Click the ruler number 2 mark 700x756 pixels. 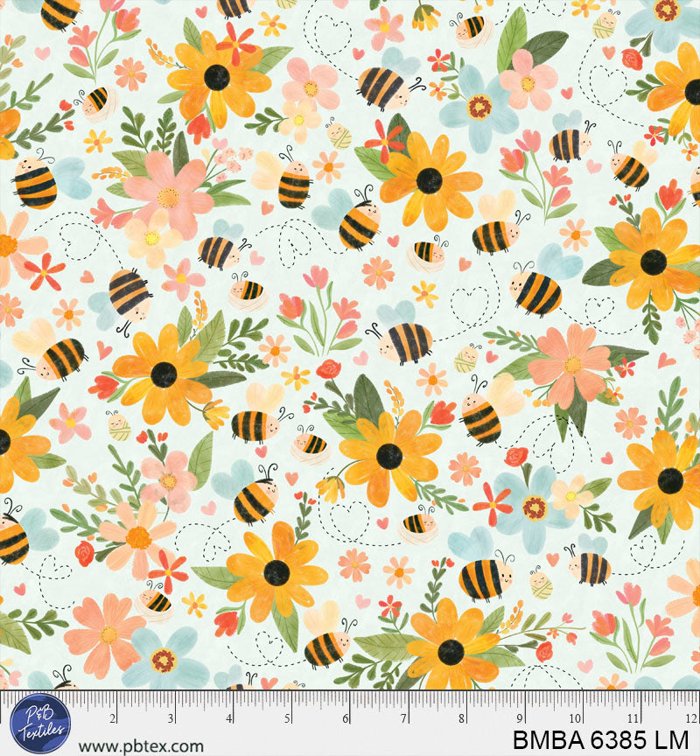pos(113,718)
